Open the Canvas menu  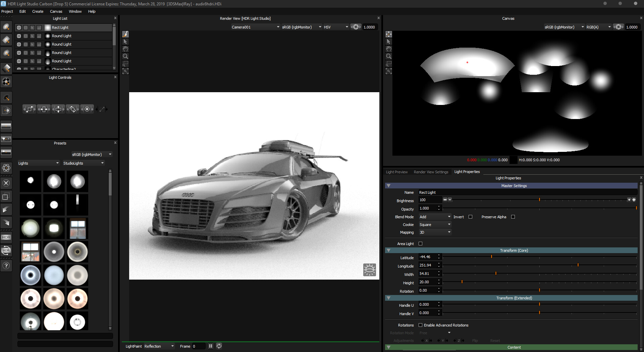(56, 11)
